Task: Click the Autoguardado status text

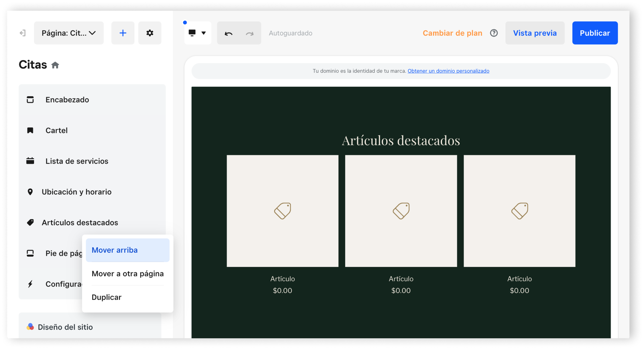Action: click(x=290, y=33)
